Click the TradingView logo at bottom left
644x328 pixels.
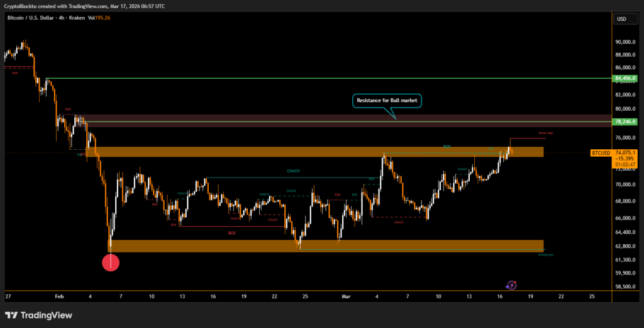pos(38,315)
